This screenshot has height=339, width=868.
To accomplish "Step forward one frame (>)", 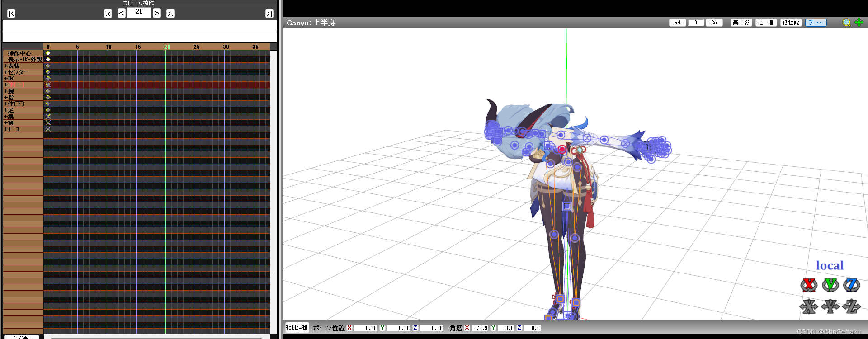I will tap(156, 13).
